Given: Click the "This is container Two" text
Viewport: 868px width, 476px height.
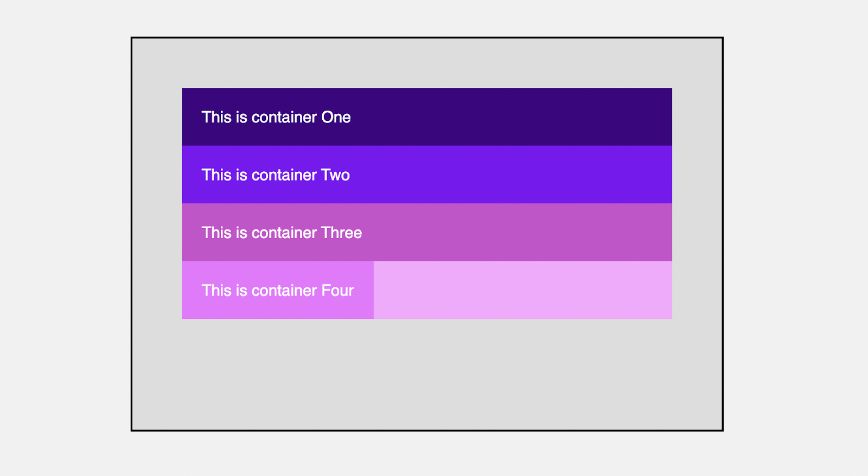Looking at the screenshot, I should click(x=276, y=175).
